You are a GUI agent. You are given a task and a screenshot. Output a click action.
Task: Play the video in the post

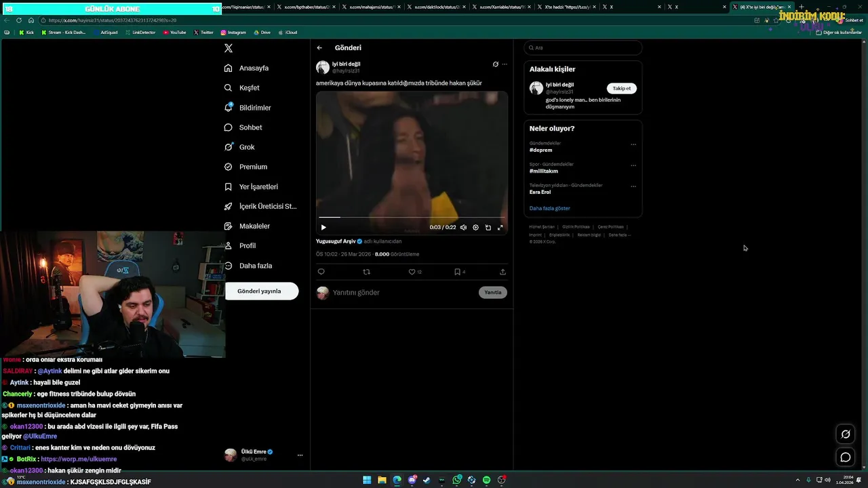pyautogui.click(x=323, y=228)
